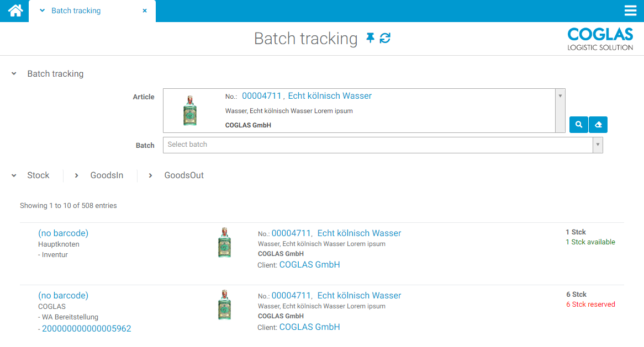Open the hamburger menu
644x347 pixels.
point(630,10)
